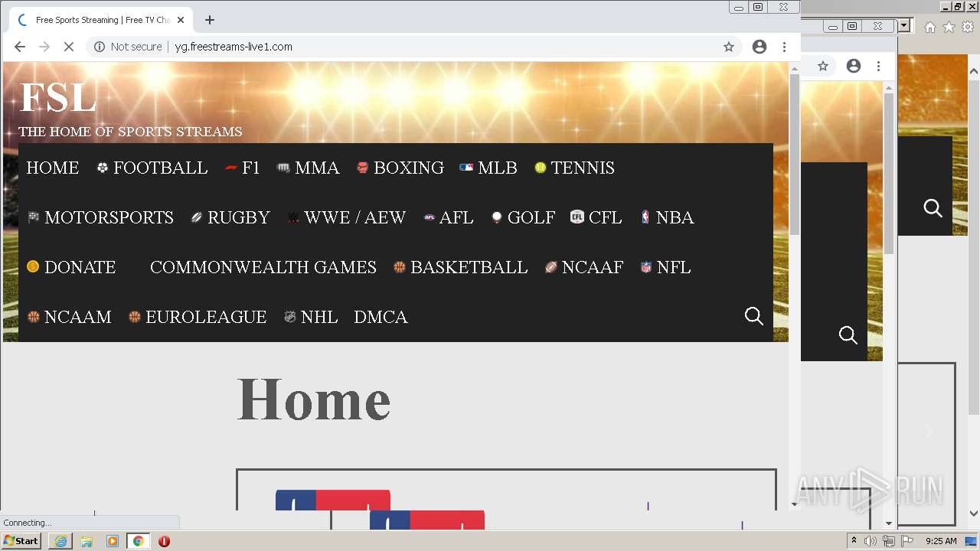View site information for the Not secure page
This screenshot has height=551, width=980.
point(127,47)
